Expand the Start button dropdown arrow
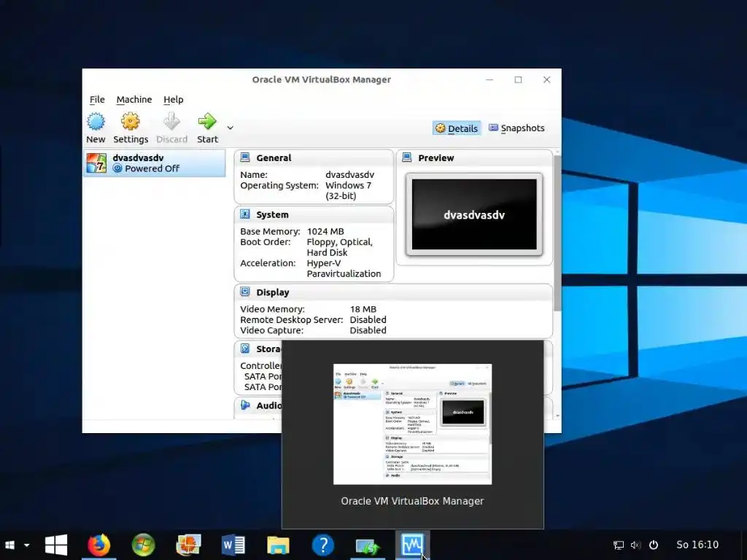The image size is (747, 560). pyautogui.click(x=230, y=128)
